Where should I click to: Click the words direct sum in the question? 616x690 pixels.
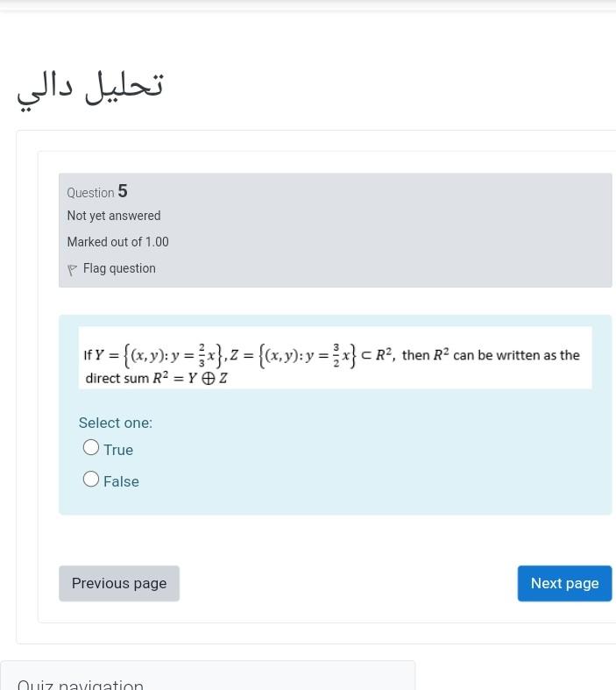(117, 379)
